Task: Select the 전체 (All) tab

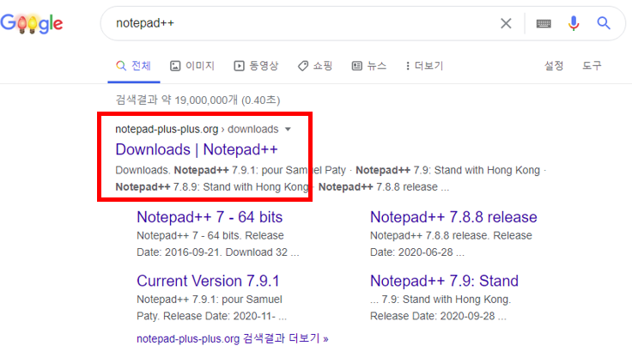Action: [133, 66]
